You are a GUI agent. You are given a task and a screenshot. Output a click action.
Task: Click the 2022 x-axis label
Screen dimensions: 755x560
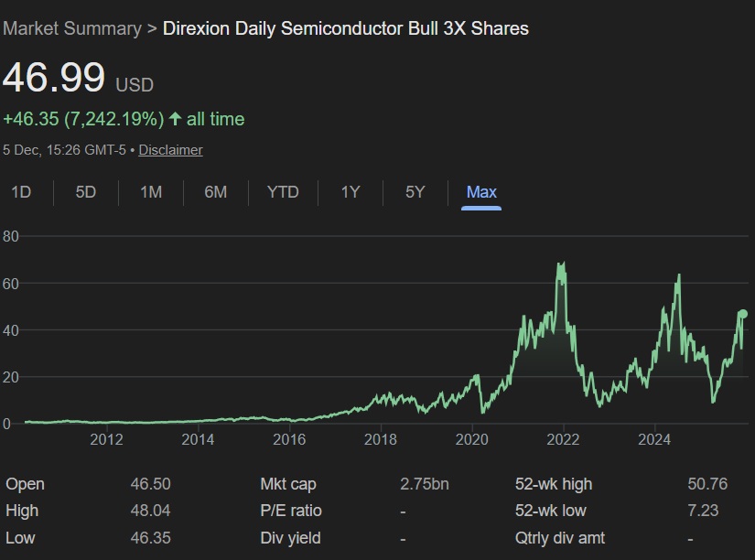tap(563, 439)
